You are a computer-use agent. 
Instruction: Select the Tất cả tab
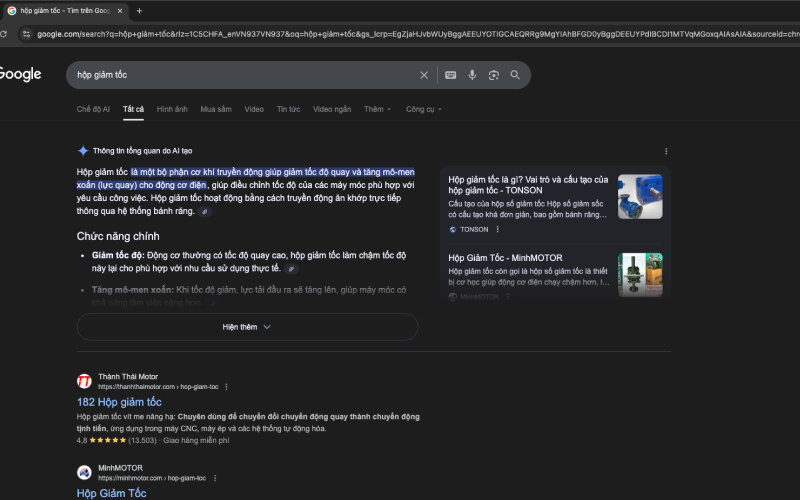[x=133, y=109]
